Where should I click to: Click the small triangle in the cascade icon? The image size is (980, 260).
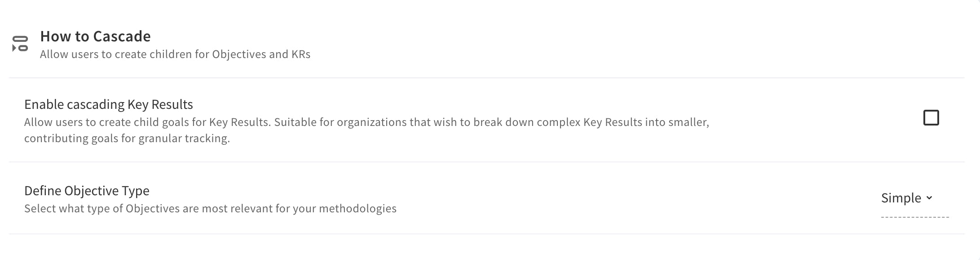click(x=14, y=48)
